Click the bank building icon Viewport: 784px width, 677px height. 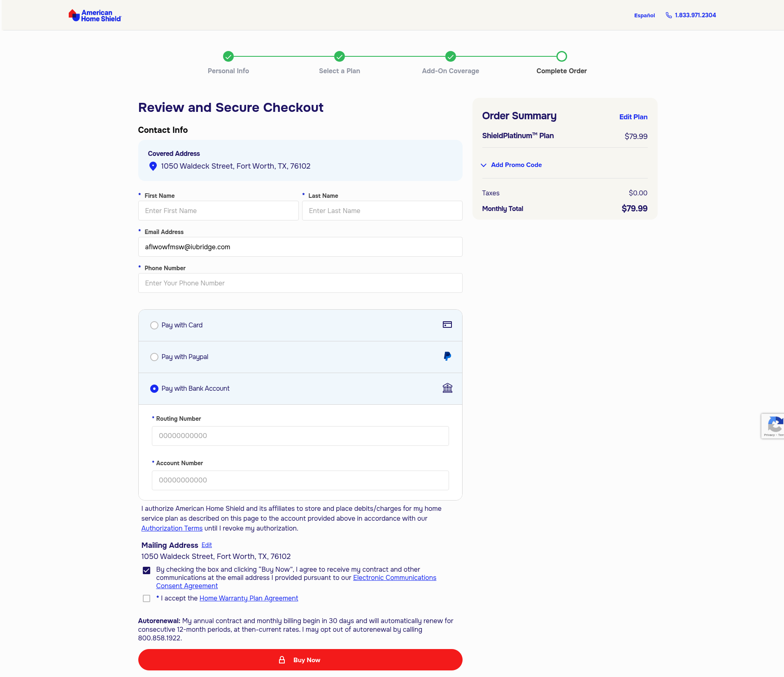(x=447, y=388)
